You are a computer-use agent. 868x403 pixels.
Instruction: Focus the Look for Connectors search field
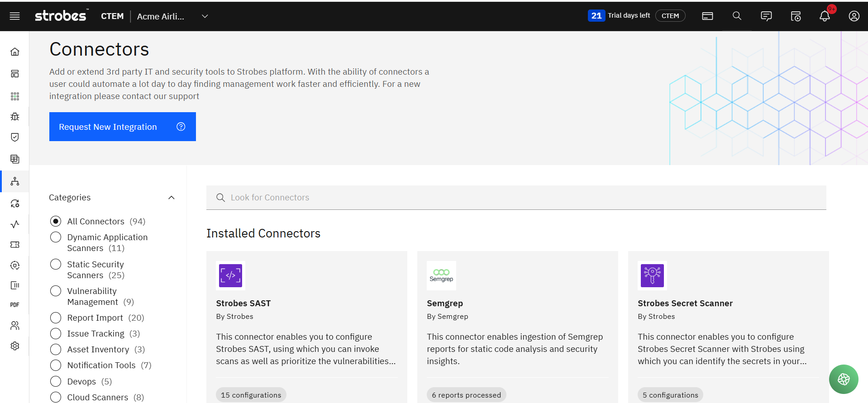[516, 198]
